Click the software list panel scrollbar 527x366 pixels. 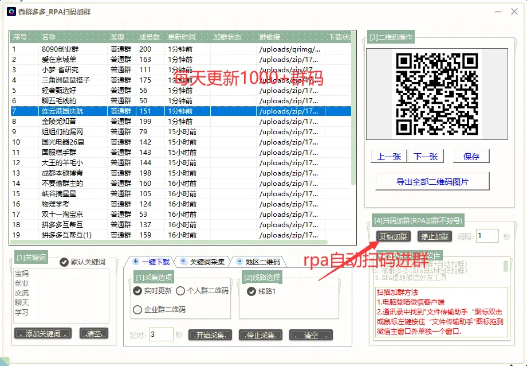coord(505,266)
